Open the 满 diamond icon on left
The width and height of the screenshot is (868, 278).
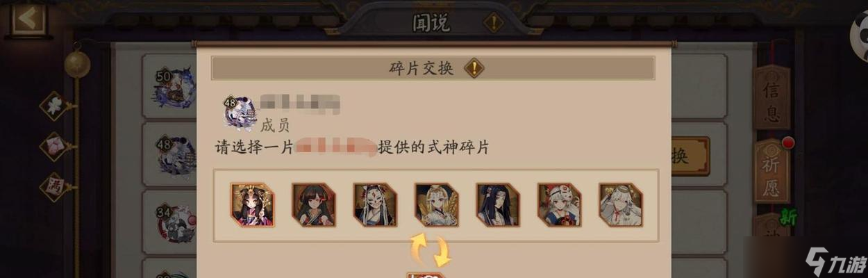point(56,186)
